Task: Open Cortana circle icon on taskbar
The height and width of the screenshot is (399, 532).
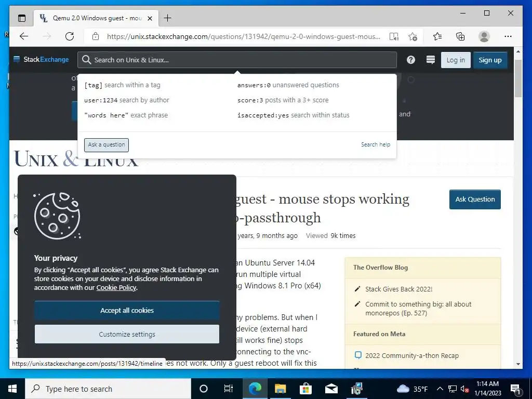Action: [x=204, y=389]
